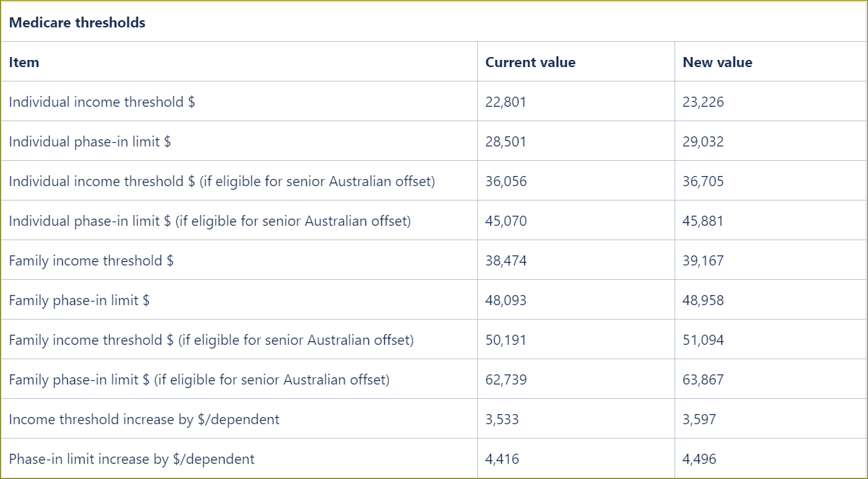This screenshot has height=479, width=868.
Task: Click the 45,881 new value cell
Action: pos(703,221)
